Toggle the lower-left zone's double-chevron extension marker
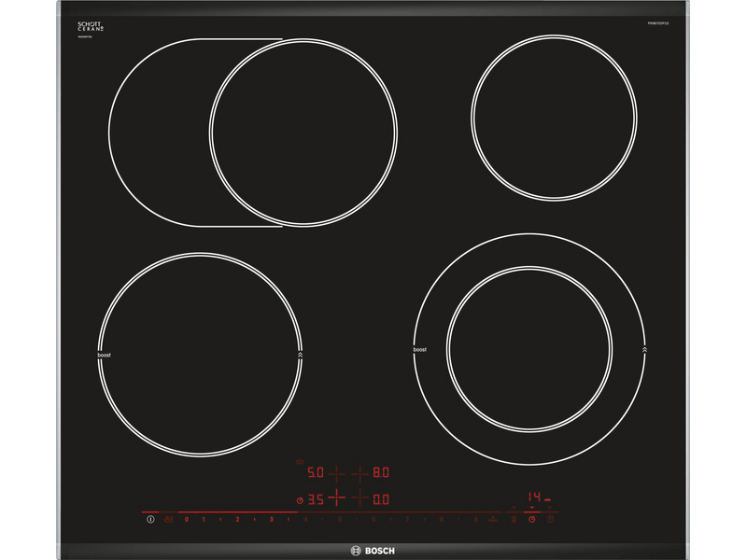Image resolution: width=747 pixels, height=560 pixels. [300, 356]
